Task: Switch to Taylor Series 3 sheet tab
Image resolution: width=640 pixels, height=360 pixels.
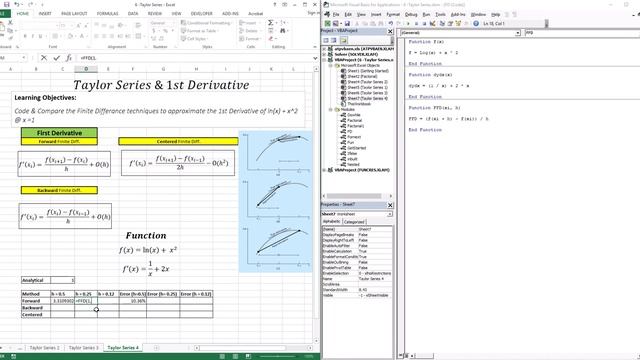Action: coord(84,348)
